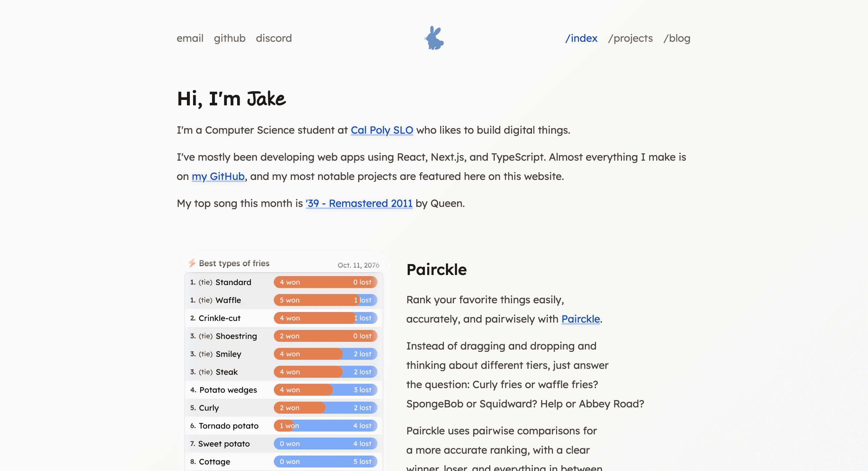Click the blue rabbit logo in the header

[434, 38]
